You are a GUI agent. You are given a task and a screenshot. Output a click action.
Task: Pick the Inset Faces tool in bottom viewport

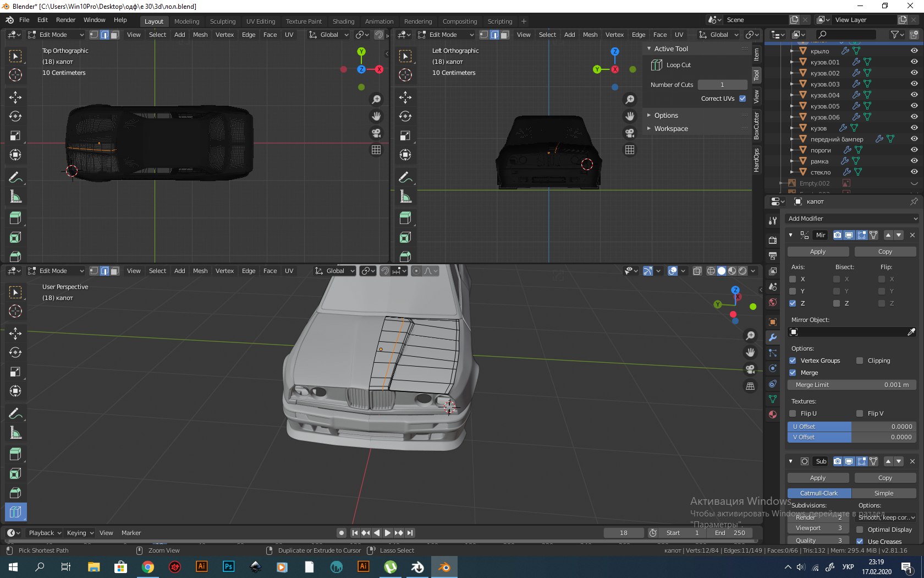coord(15,473)
